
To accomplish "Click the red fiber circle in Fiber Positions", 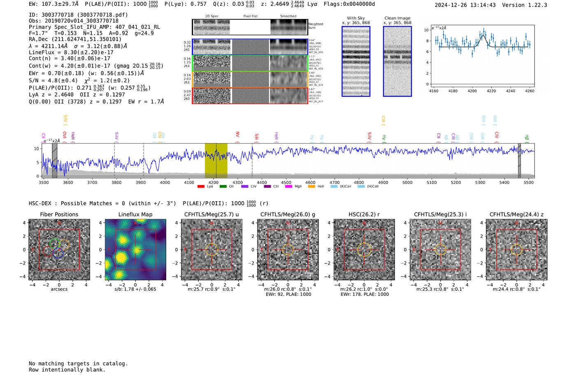I will [48, 251].
